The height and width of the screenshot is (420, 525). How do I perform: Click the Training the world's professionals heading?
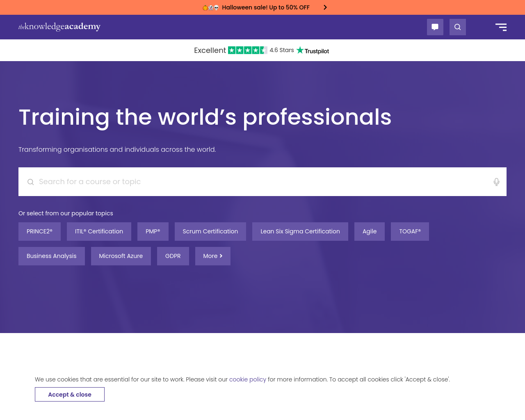[205, 117]
